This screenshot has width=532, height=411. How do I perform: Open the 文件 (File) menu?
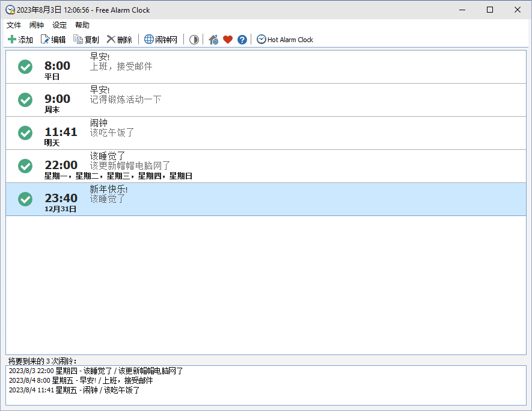click(x=14, y=25)
